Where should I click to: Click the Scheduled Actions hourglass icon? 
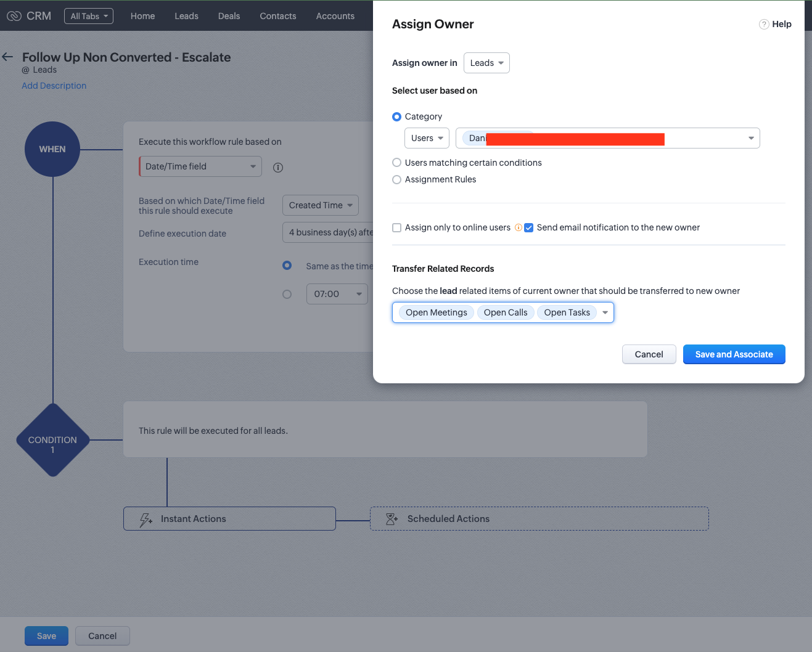tap(392, 519)
